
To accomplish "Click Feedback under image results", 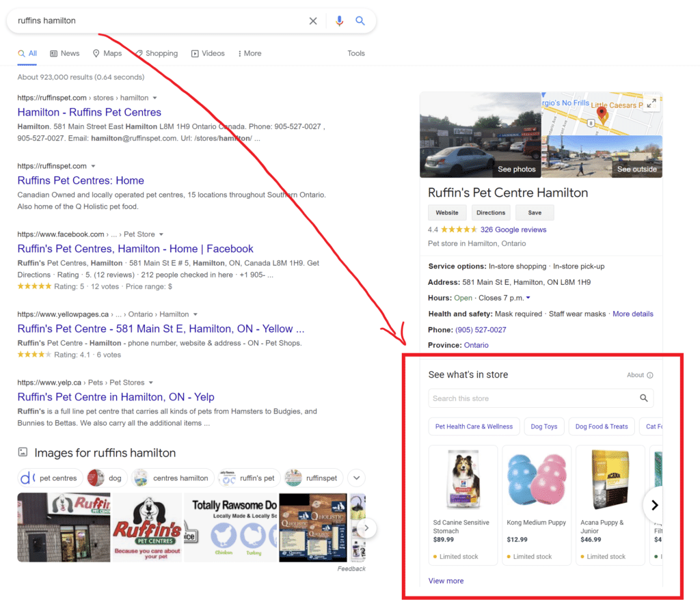I will pyautogui.click(x=351, y=568).
